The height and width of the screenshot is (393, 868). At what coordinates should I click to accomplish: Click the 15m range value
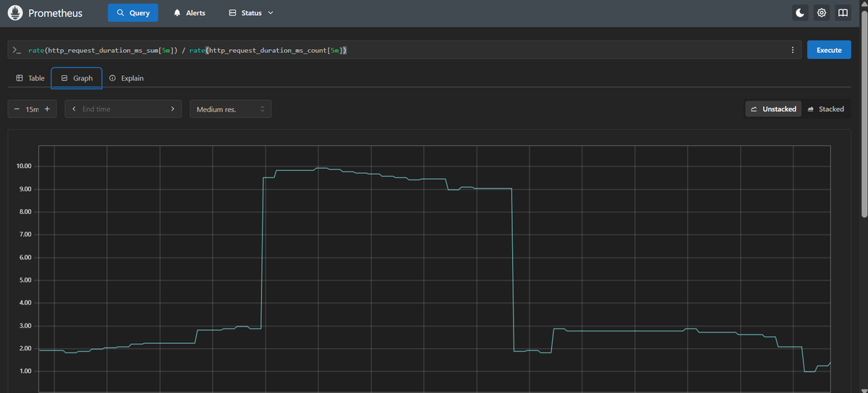(x=32, y=109)
